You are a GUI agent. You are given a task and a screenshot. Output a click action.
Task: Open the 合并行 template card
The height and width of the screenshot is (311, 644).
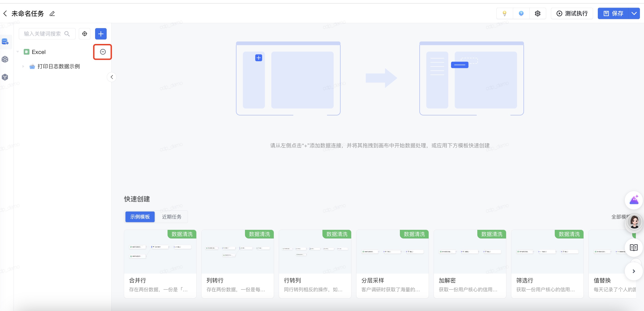pos(160,264)
